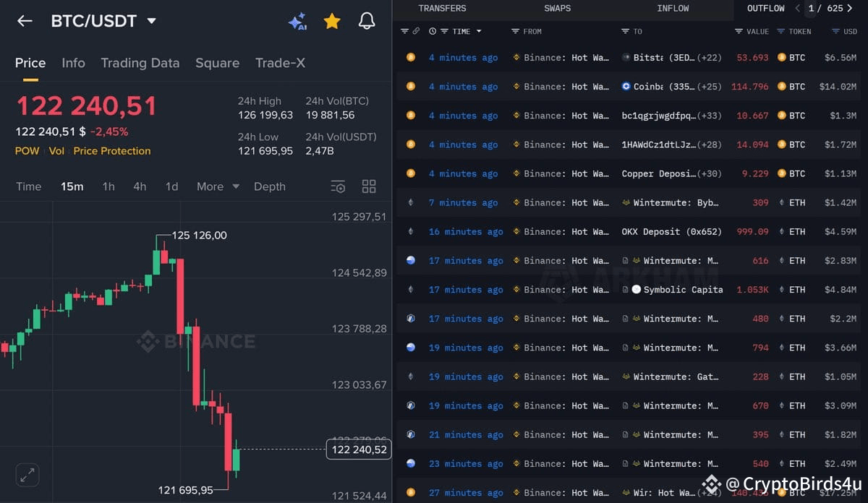Click the Coinbase logo icon in the TO column
868x503 pixels.
click(x=626, y=87)
